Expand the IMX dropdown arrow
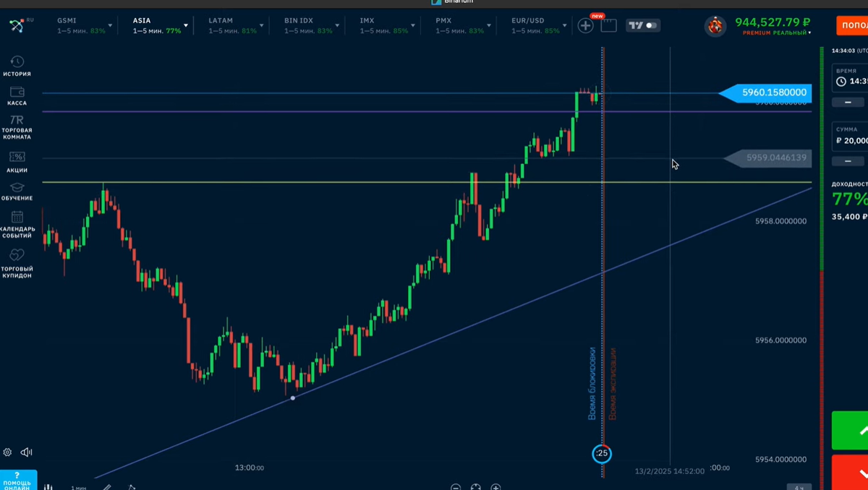This screenshot has height=490, width=868. click(x=414, y=26)
